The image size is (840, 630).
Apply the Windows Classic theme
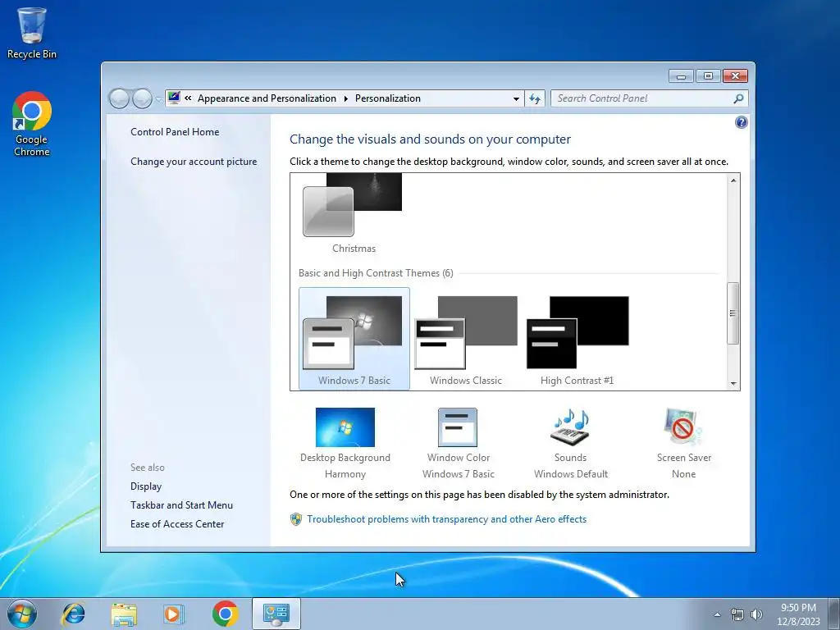(466, 339)
